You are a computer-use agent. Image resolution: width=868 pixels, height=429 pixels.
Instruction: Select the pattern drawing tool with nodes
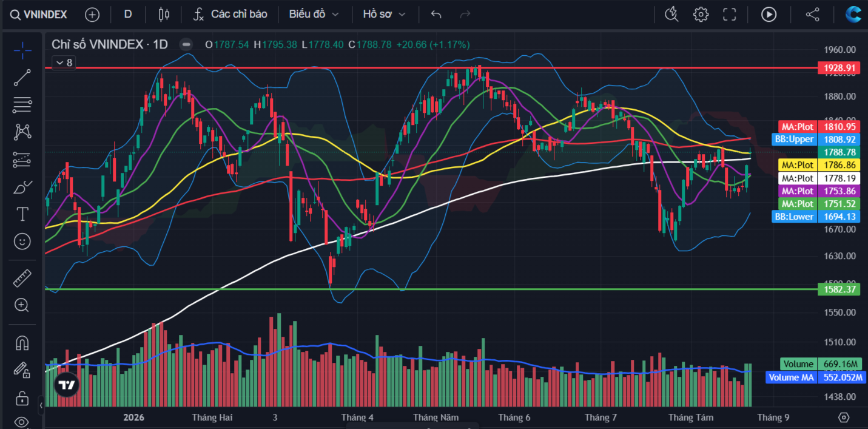pos(22,132)
